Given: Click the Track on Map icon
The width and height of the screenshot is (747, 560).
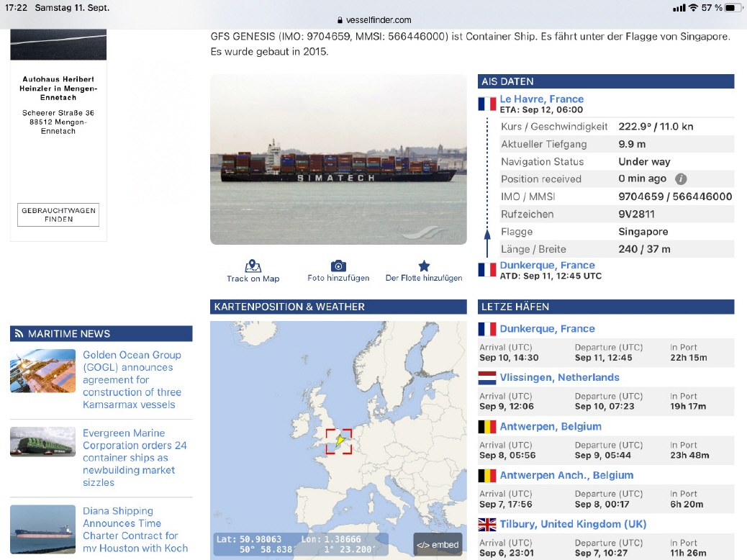Looking at the screenshot, I should click(x=253, y=266).
